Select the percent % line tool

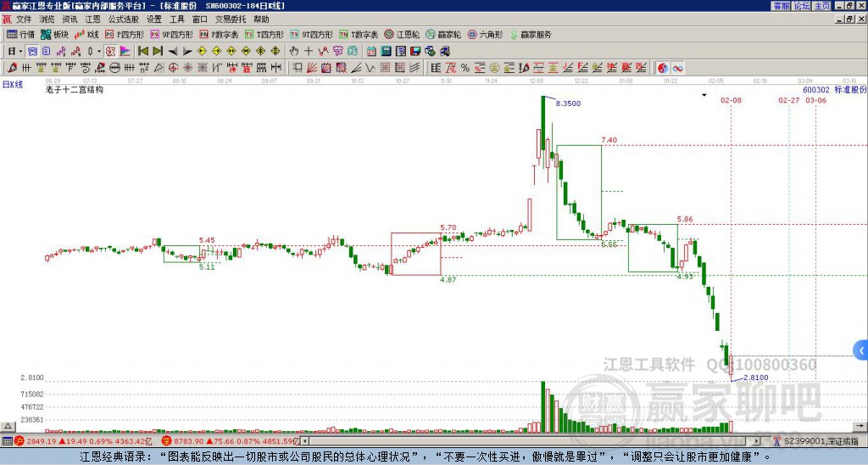[x=465, y=68]
